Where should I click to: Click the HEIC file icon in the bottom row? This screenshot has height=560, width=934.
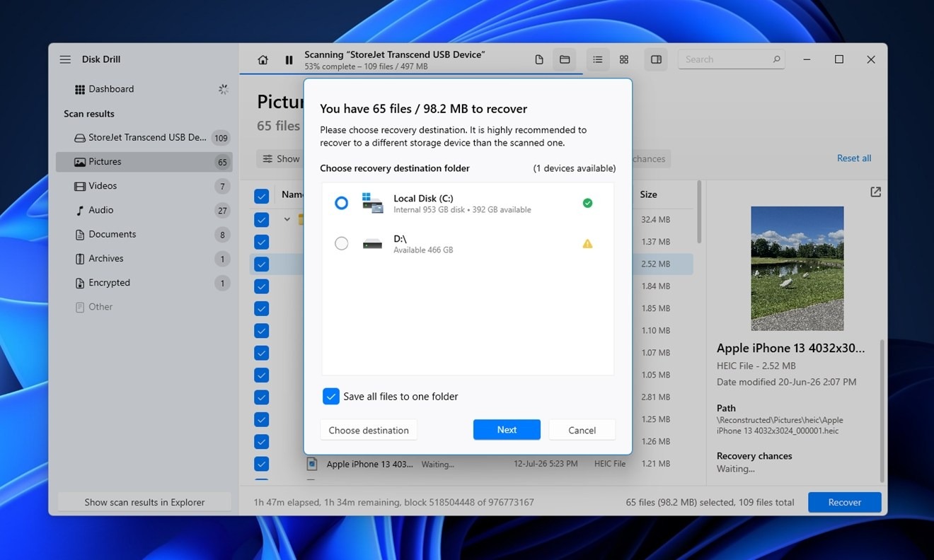coord(312,464)
